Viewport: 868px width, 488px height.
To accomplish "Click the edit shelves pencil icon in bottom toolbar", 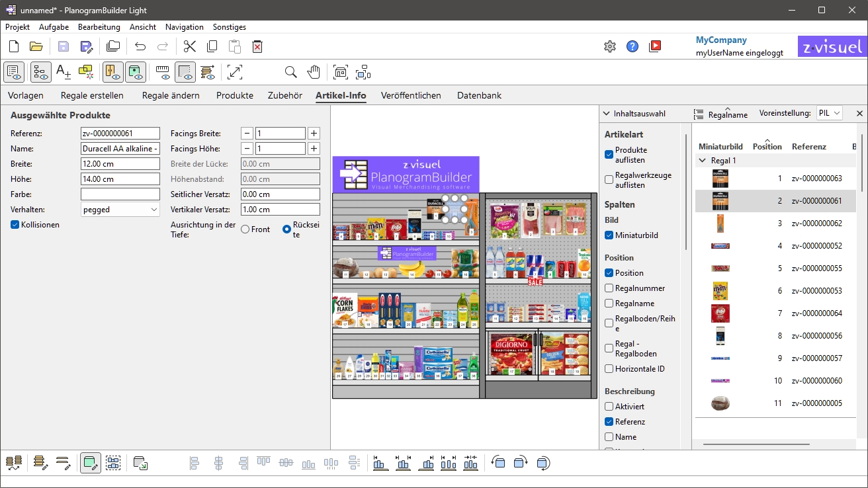I will (41, 464).
